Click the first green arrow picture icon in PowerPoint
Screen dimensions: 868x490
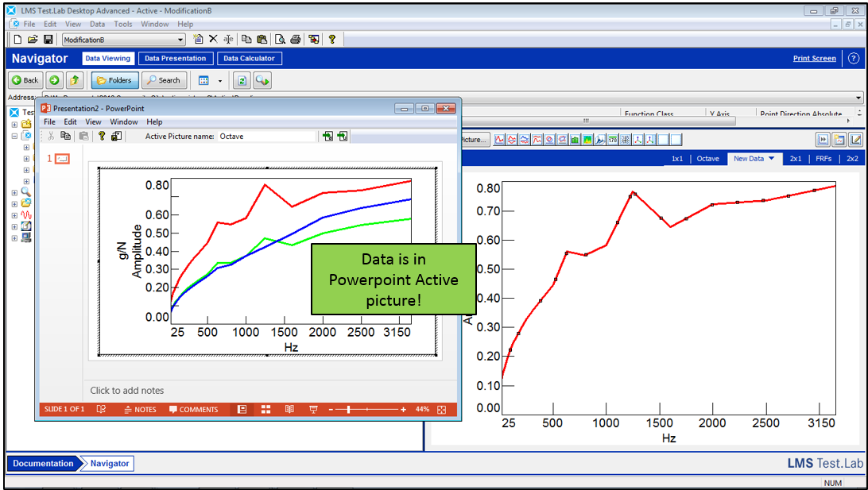(x=327, y=136)
